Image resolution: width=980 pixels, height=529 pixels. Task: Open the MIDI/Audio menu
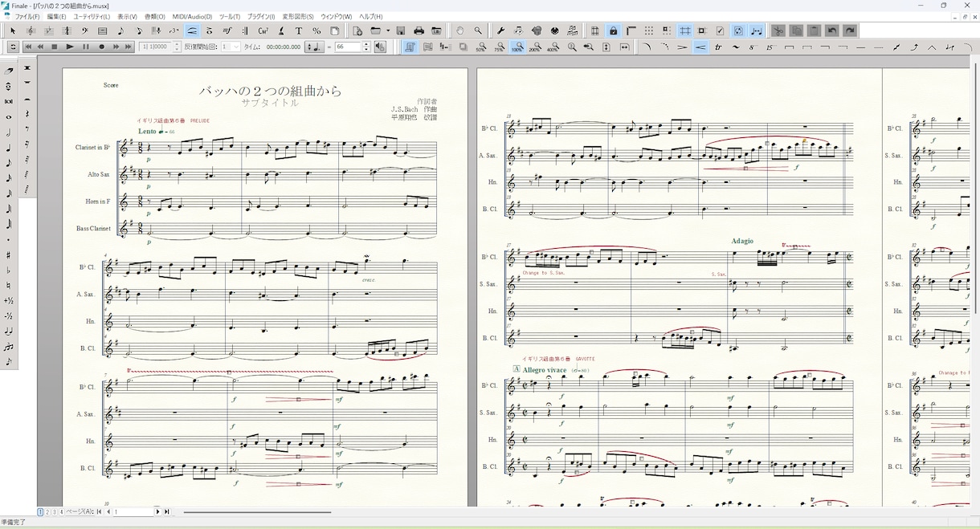191,16
